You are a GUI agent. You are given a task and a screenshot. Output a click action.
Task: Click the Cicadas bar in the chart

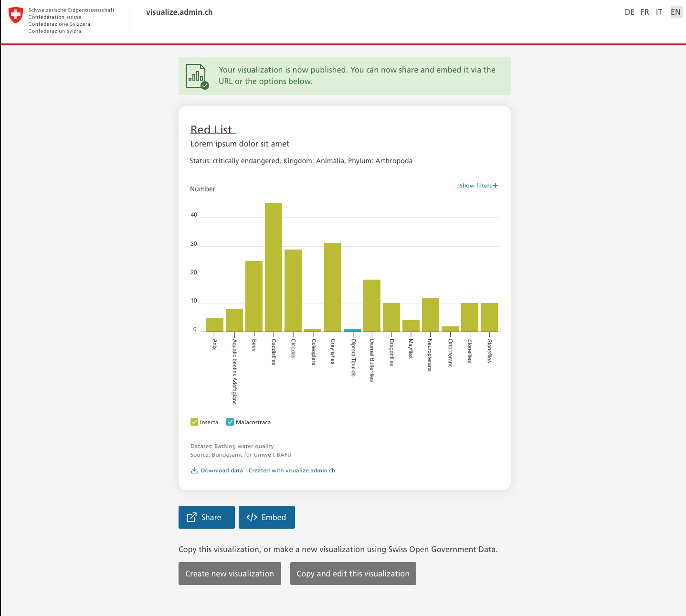coord(293,291)
